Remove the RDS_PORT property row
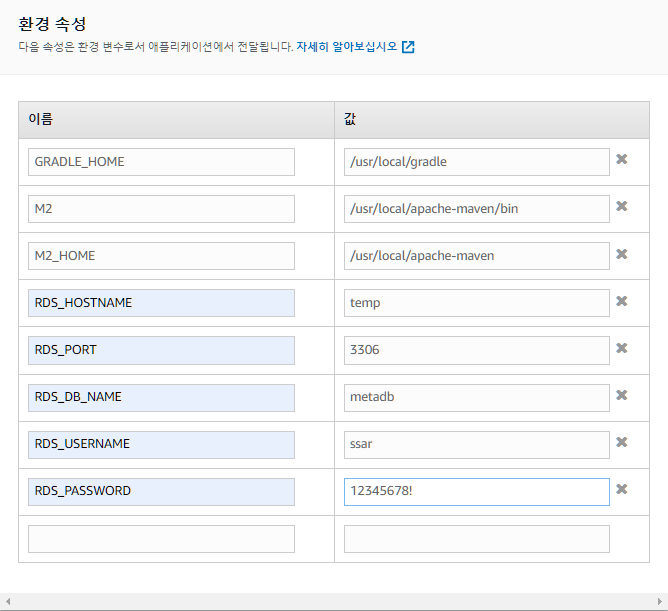 [622, 348]
